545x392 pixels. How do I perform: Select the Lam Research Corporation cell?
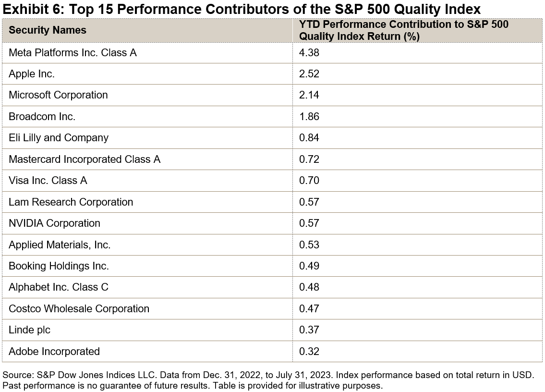71,202
